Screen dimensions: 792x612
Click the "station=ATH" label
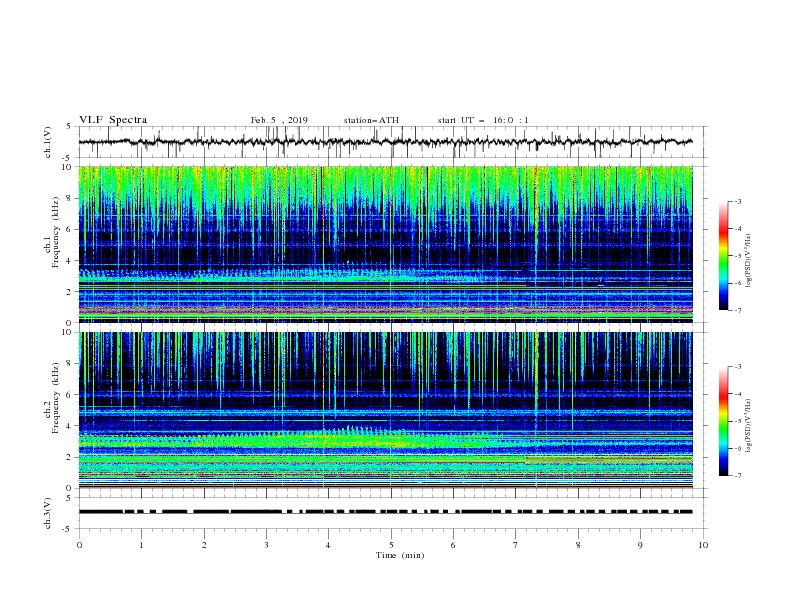click(371, 120)
